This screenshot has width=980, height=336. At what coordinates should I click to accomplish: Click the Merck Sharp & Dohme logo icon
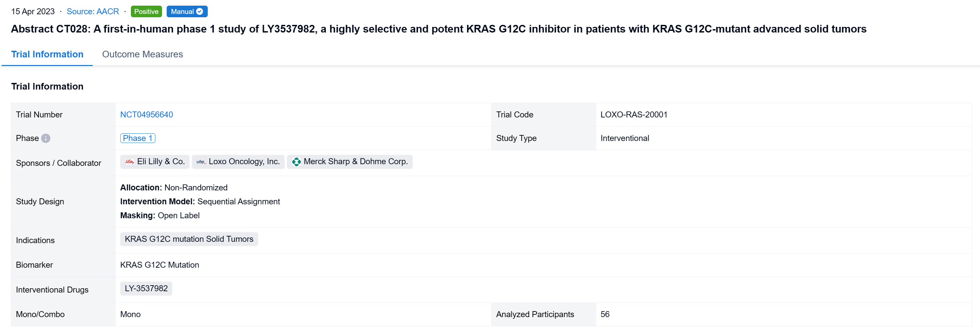pos(297,162)
